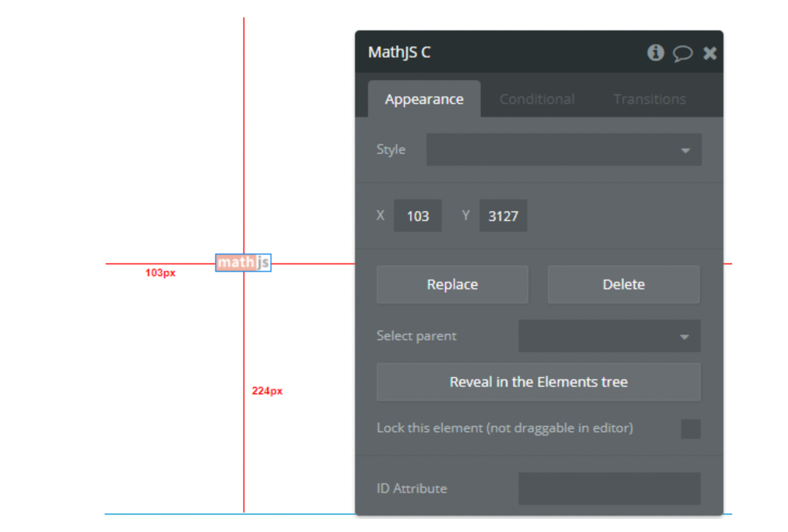Viewport: 788px width, 532px height.
Task: Open the Style dropdown
Action: click(x=564, y=150)
